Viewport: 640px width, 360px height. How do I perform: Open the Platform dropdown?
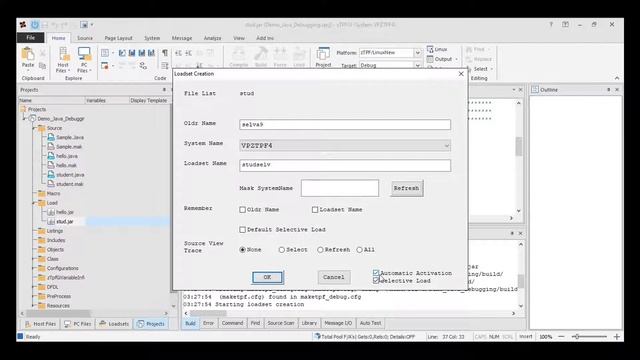(417, 53)
